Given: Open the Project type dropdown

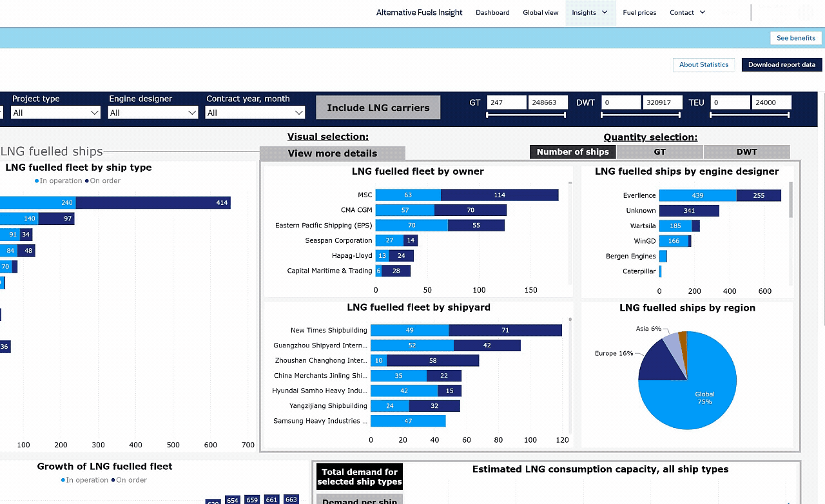Looking at the screenshot, I should click(x=56, y=113).
